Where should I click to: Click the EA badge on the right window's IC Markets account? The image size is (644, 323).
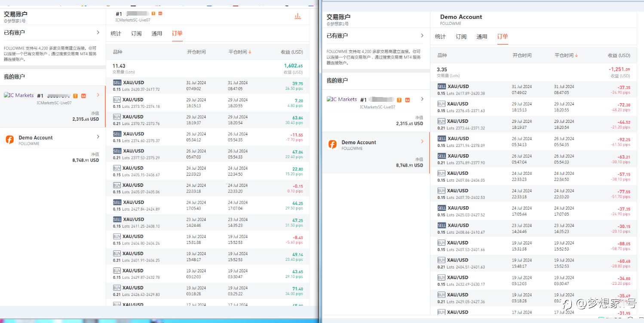pos(407,100)
